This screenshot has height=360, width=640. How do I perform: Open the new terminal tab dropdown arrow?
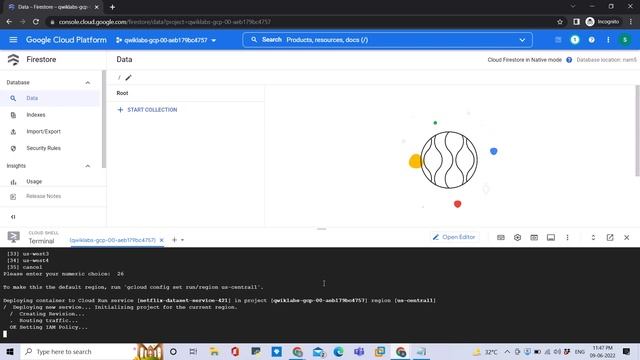click(x=182, y=240)
